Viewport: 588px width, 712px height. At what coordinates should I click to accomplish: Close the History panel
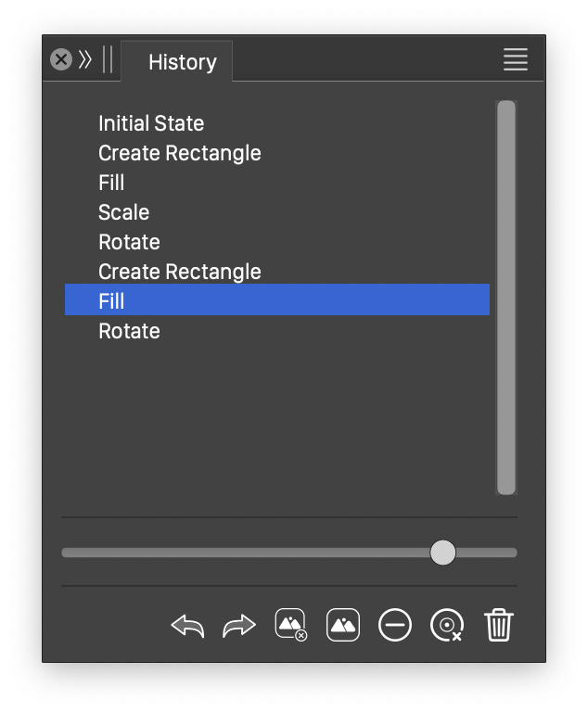[61, 60]
